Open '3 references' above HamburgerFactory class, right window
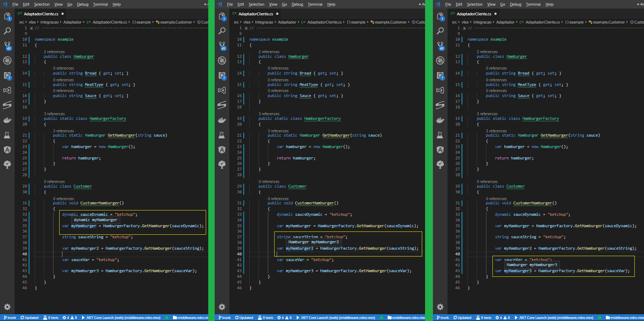Image resolution: width=644 pixels, height=321 pixels. coord(487,114)
